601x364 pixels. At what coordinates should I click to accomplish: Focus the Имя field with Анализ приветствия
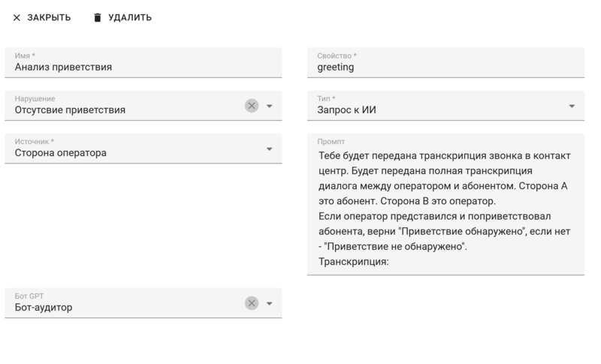143,67
